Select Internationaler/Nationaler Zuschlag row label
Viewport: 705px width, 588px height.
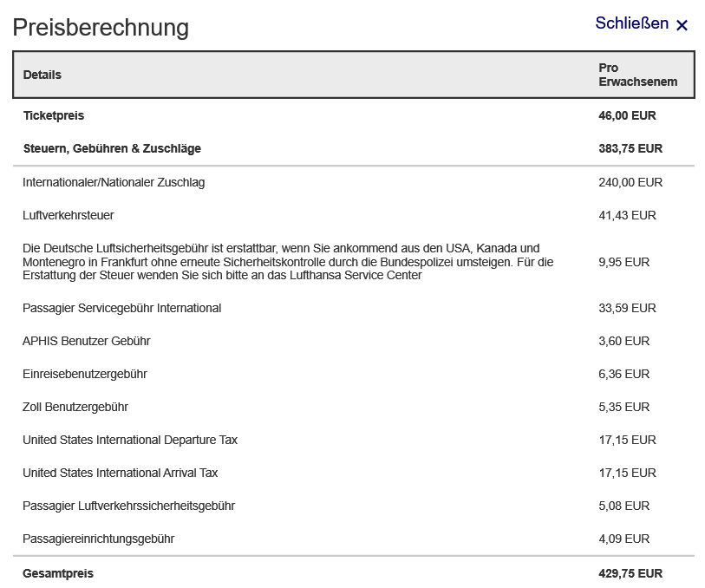(114, 182)
